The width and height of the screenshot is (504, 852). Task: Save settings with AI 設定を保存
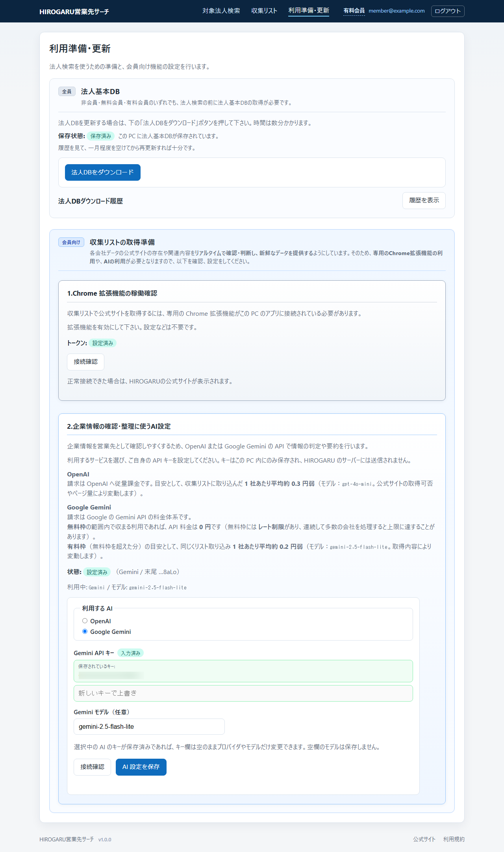click(141, 767)
